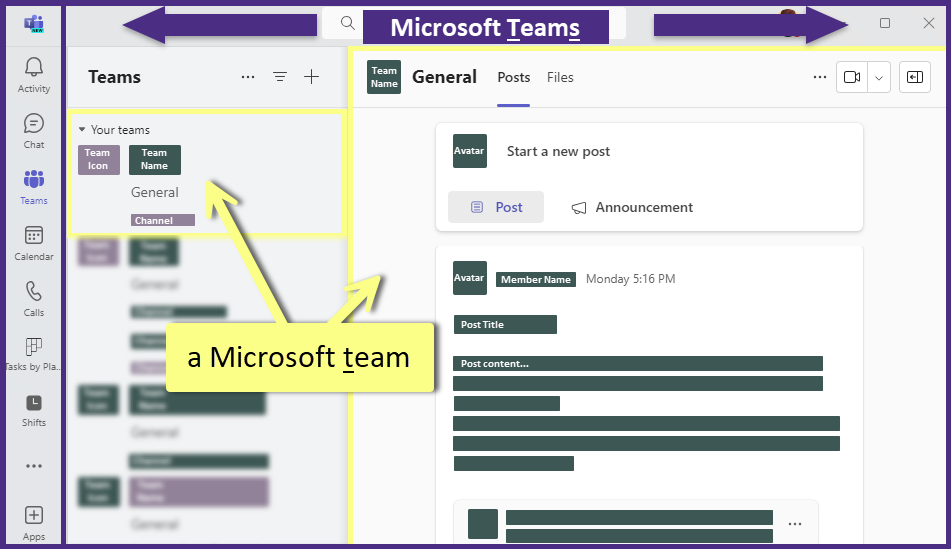Open the Chat section
Screen dimensions: 951x549
[33, 131]
